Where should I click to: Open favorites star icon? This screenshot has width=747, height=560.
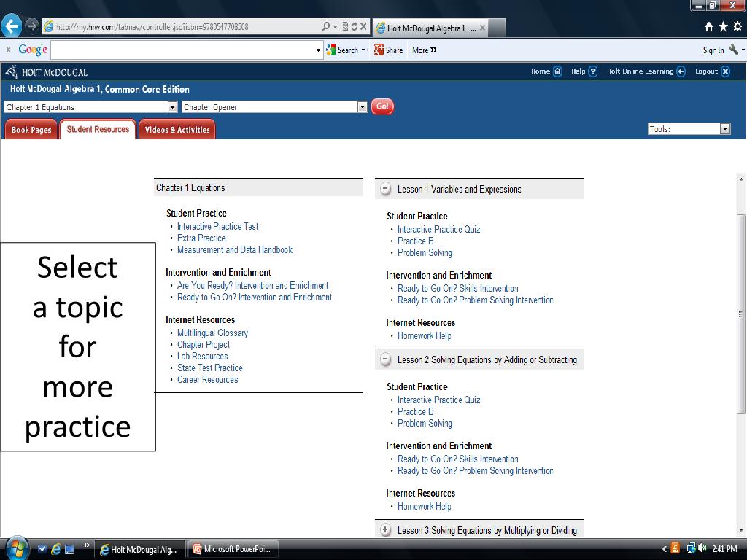click(723, 27)
